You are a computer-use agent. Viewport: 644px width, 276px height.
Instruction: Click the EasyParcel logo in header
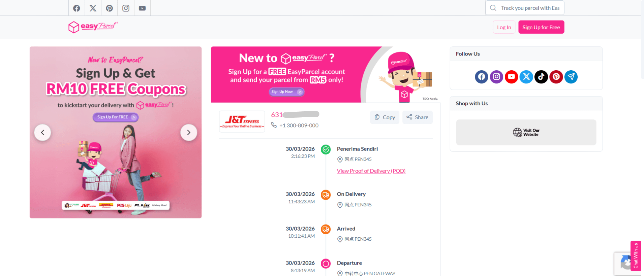coord(93,27)
